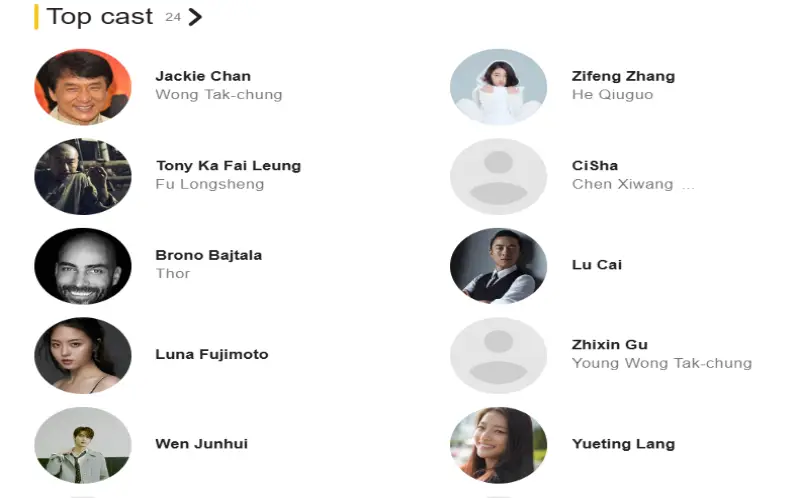The width and height of the screenshot is (788, 498).
Task: Open Jackie Chan's name link
Action: 203,76
